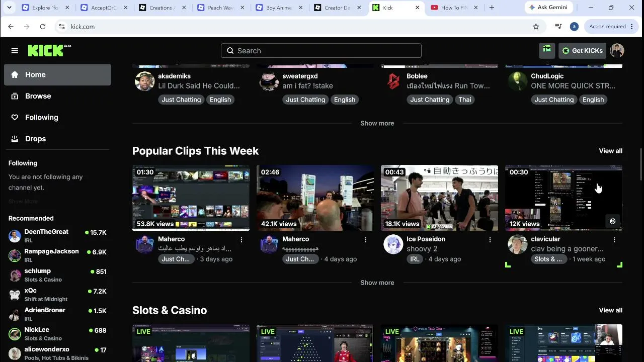
Task: Click the mute icon on clavicular clip thumbnail
Action: (612, 221)
